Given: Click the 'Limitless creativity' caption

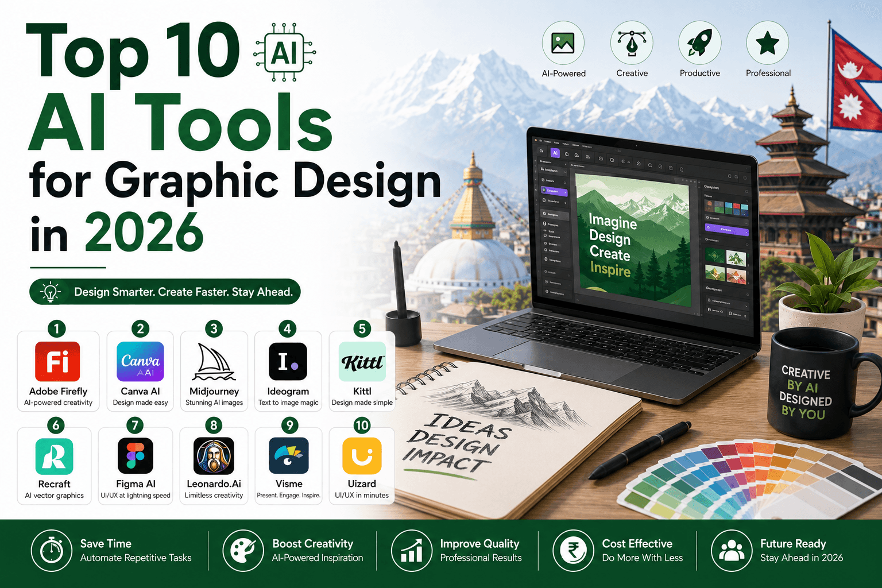Looking at the screenshot, I should [x=214, y=496].
